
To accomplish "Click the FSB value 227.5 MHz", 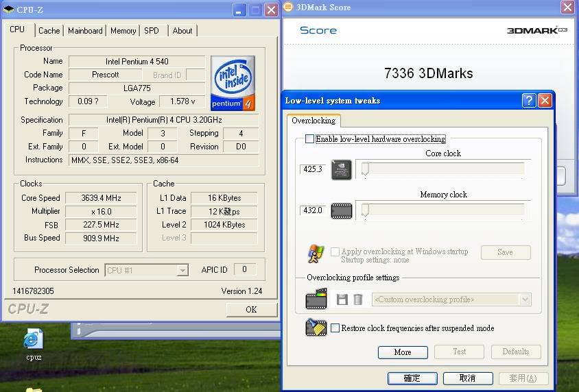I will pos(101,225).
